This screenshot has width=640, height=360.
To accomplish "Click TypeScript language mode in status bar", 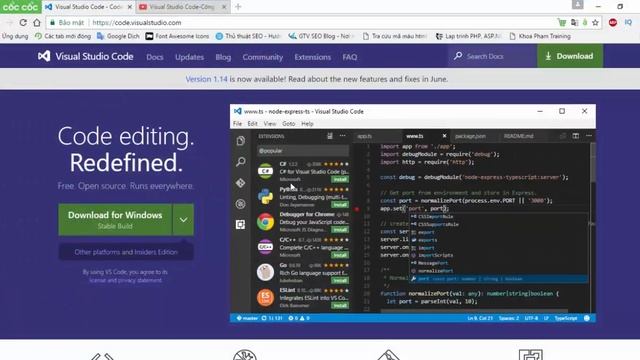I will [x=565, y=318].
